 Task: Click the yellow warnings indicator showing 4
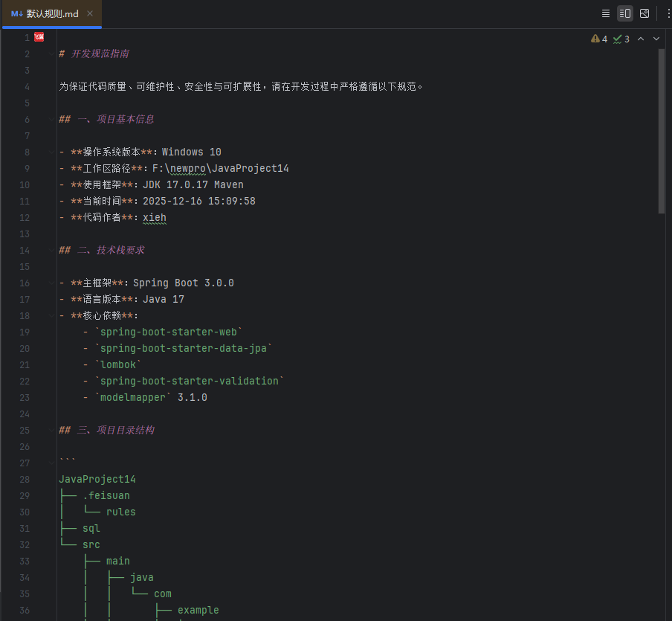pos(599,39)
